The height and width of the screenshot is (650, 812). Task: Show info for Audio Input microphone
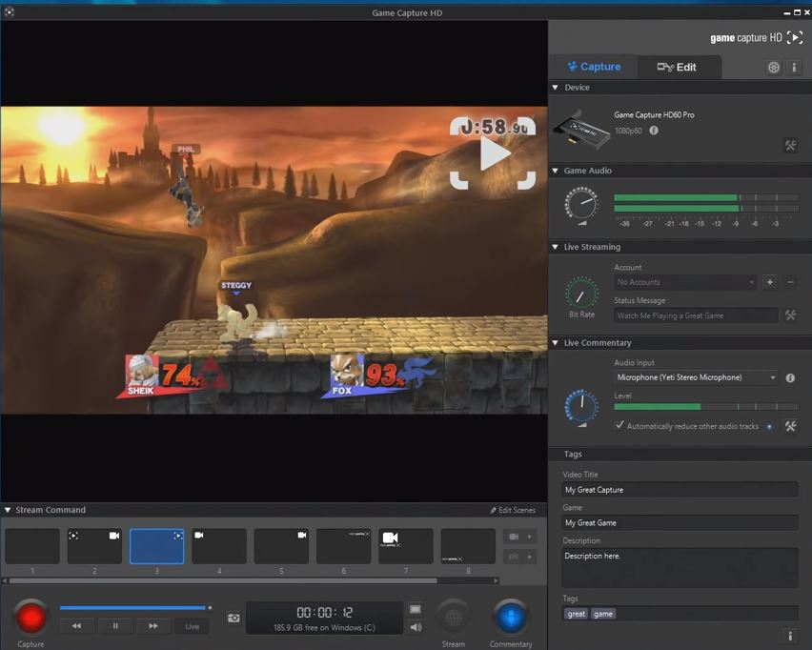[790, 378]
